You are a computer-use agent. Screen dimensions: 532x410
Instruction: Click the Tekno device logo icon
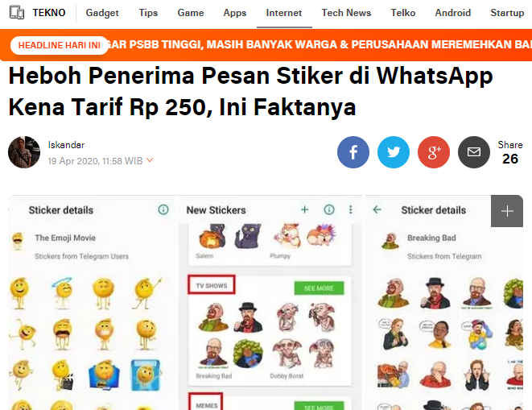tap(17, 13)
